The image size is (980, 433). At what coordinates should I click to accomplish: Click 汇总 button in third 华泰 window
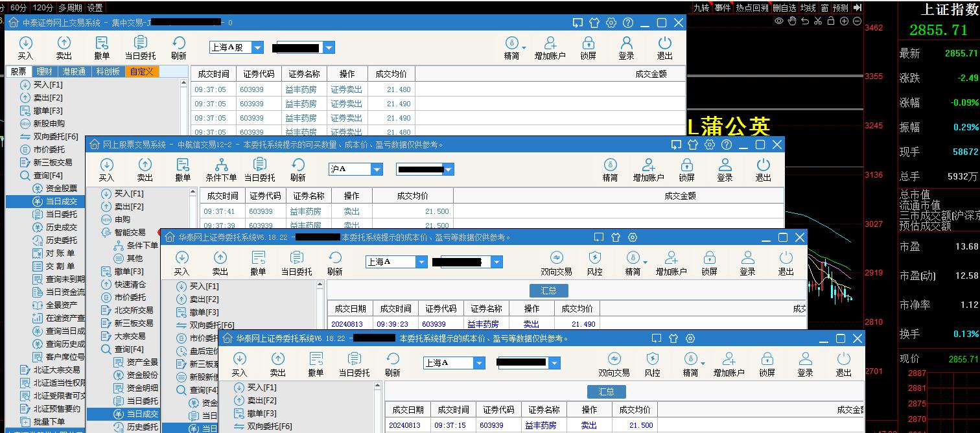pos(549,290)
